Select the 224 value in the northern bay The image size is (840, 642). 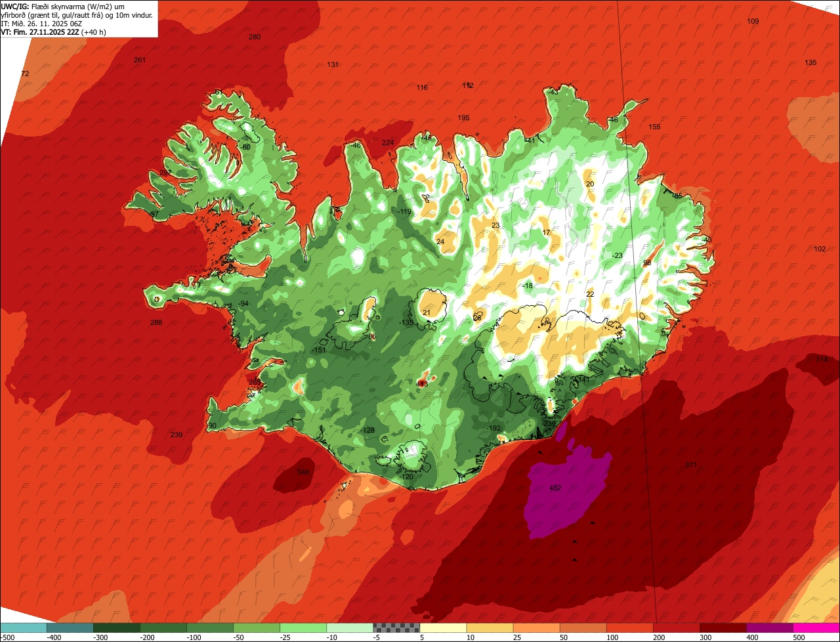(x=388, y=142)
